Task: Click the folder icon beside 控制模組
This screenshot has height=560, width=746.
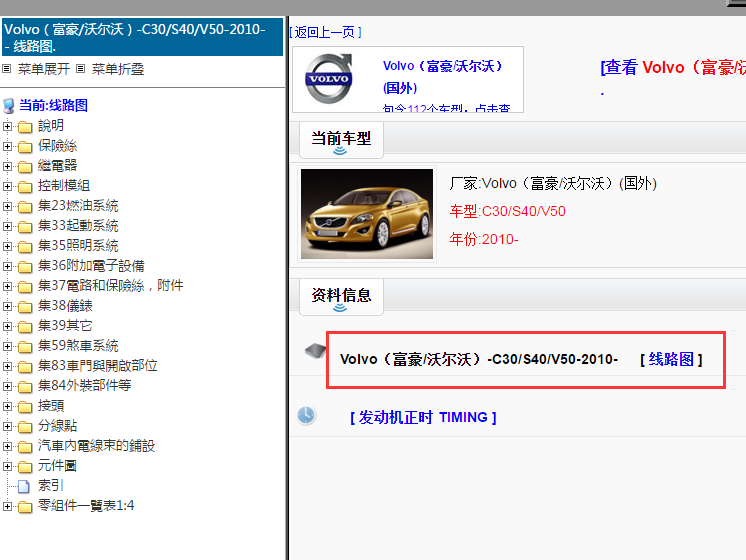Action: (25, 187)
